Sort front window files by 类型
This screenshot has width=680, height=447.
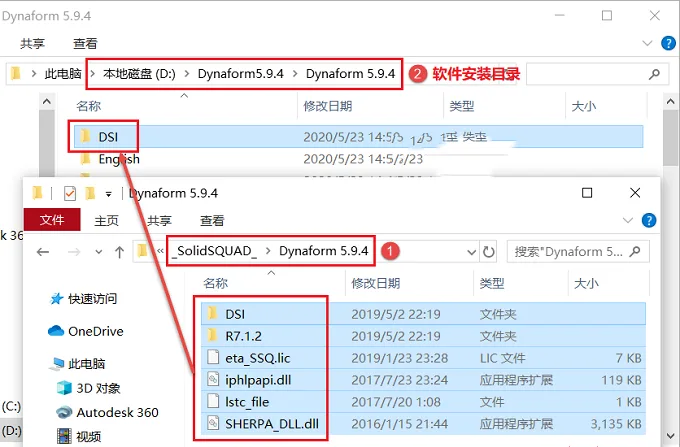coord(492,284)
